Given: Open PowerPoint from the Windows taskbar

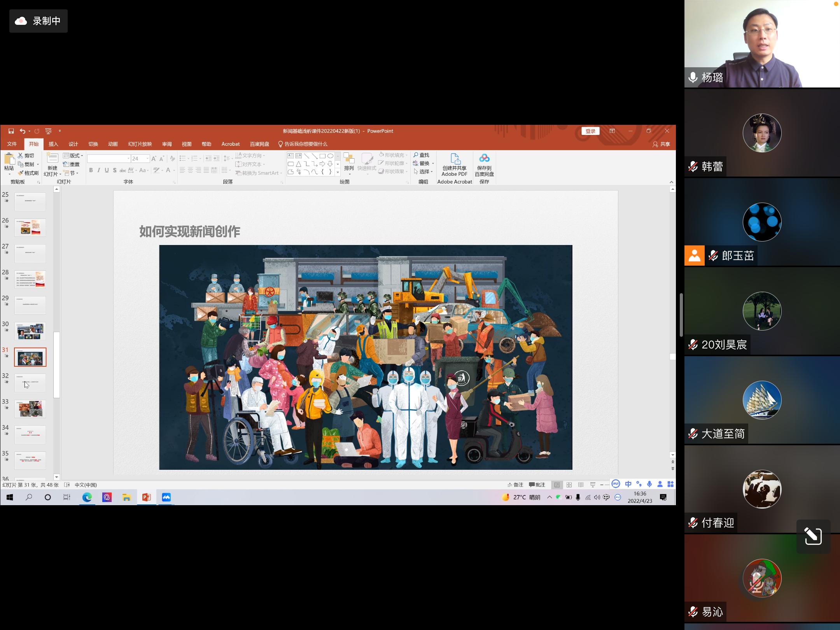Looking at the screenshot, I should click(147, 497).
